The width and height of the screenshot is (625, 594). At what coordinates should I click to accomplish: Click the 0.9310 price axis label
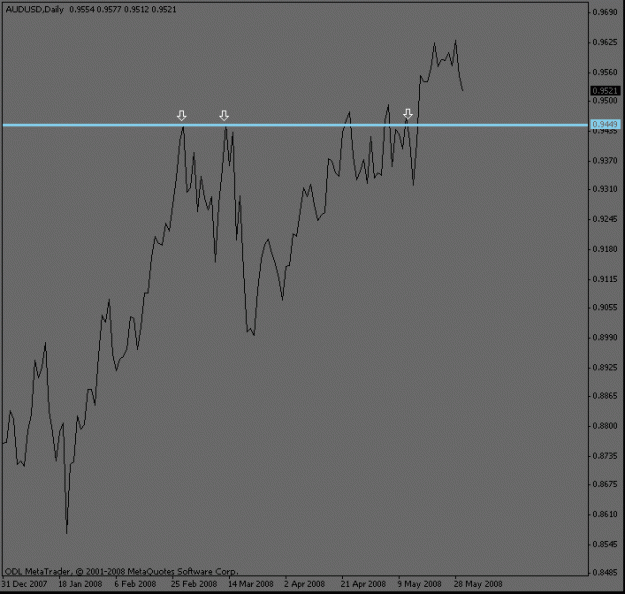click(605, 189)
